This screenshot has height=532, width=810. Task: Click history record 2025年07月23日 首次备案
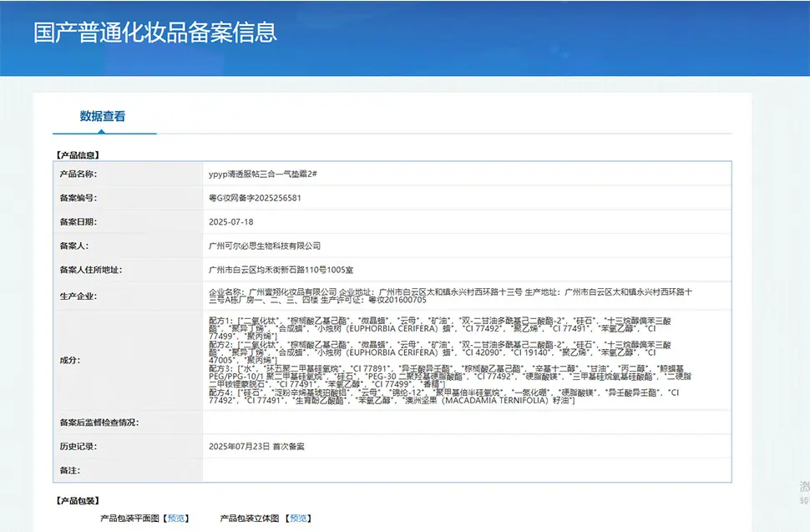(256, 447)
